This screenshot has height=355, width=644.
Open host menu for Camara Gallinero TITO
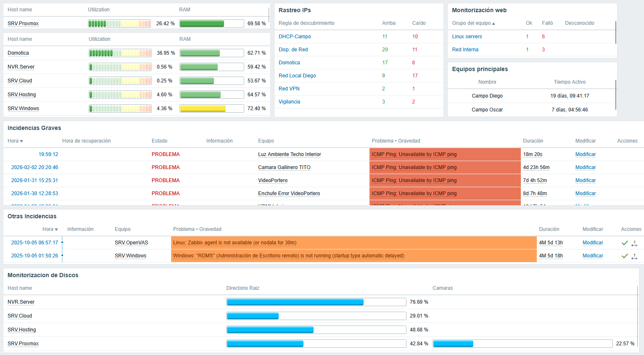coord(284,167)
